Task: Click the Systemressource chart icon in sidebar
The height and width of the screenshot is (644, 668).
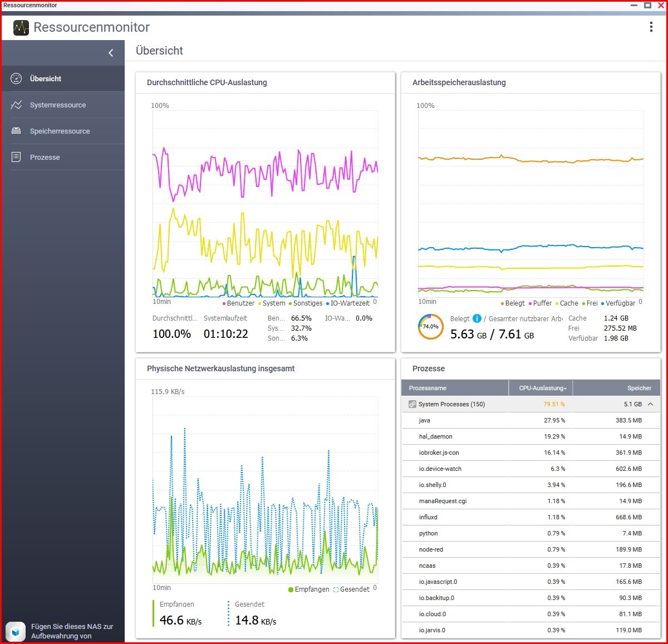Action: [16, 105]
